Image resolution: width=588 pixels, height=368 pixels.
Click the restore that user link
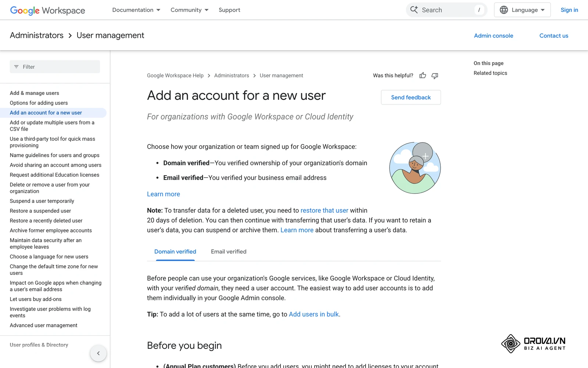(x=324, y=210)
